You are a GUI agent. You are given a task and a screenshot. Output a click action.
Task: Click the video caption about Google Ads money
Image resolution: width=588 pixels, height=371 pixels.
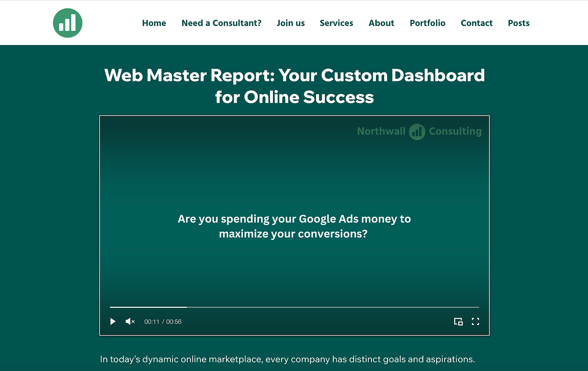coord(294,226)
